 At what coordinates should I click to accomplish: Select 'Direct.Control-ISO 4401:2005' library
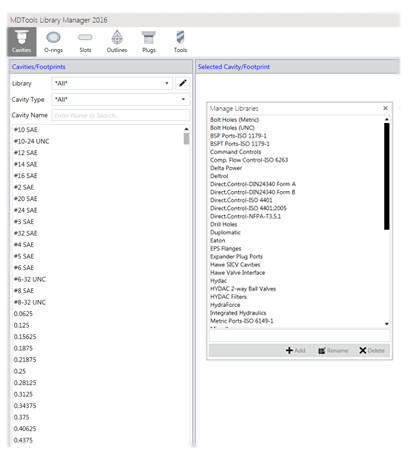248,208
